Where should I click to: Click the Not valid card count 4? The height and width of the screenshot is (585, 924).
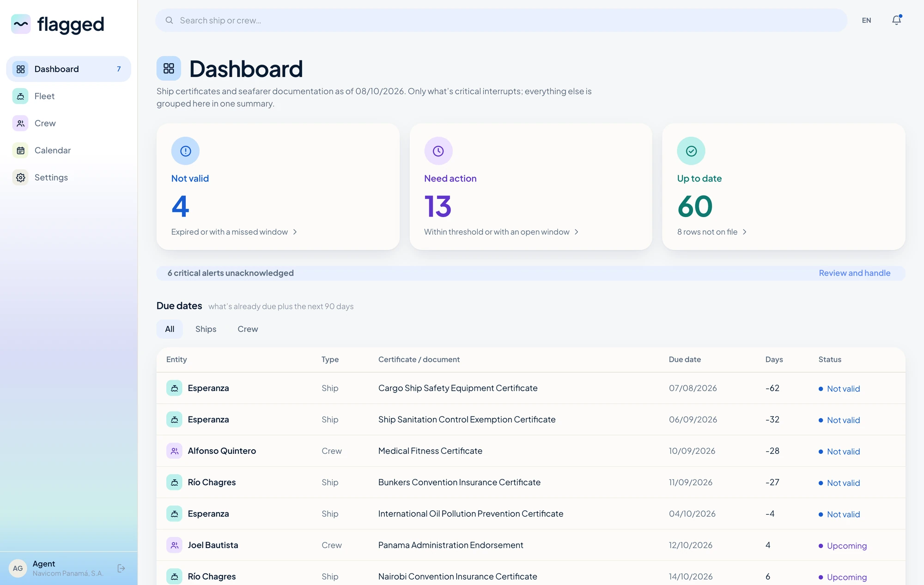click(180, 206)
